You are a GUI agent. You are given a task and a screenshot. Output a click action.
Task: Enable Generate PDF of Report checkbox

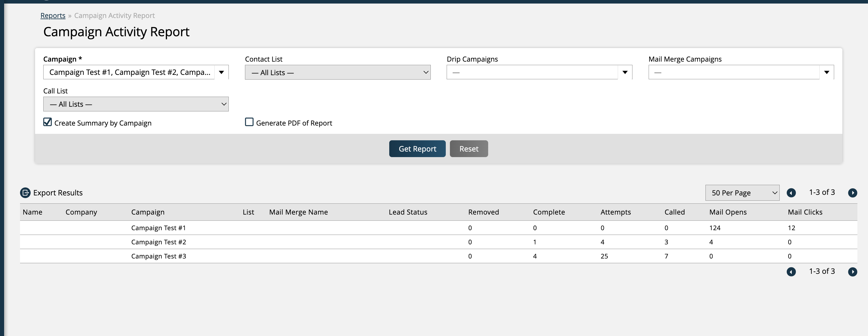(249, 122)
